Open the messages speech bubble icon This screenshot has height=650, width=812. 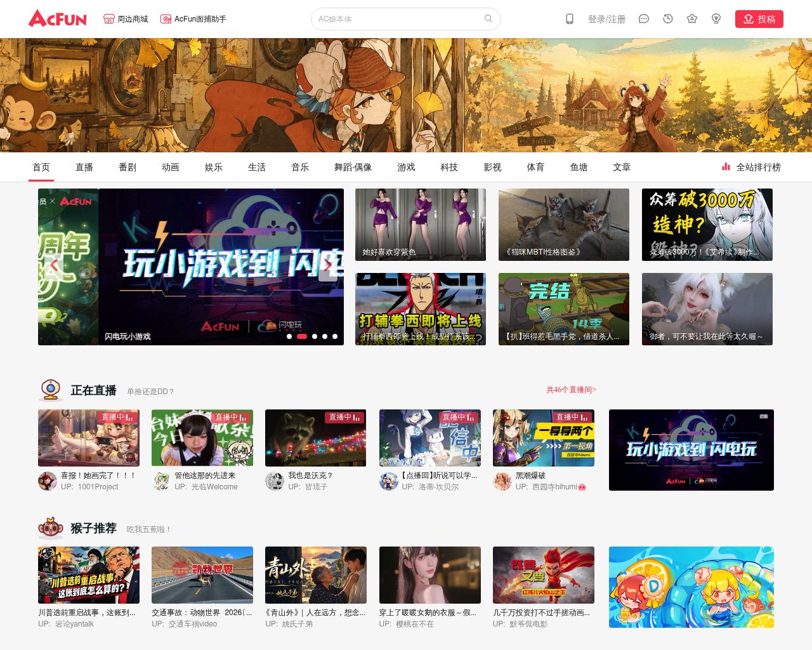(x=644, y=19)
